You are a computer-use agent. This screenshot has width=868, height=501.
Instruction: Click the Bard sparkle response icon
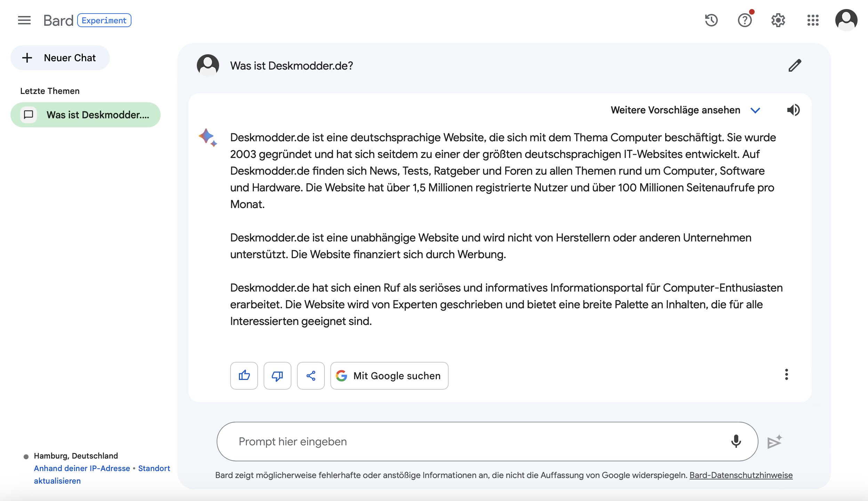coord(208,138)
